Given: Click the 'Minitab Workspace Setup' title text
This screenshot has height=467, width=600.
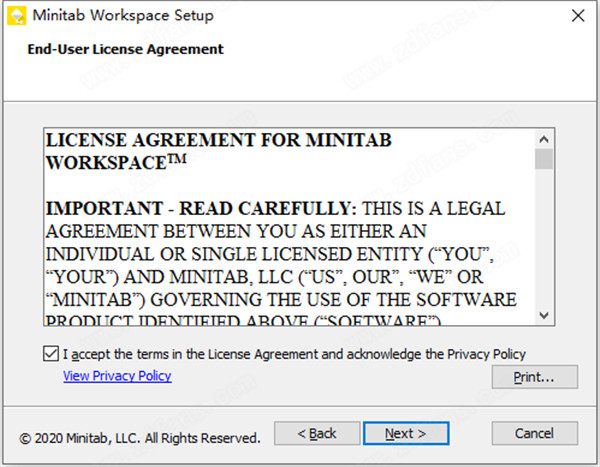Looking at the screenshot, I should click(x=123, y=16).
